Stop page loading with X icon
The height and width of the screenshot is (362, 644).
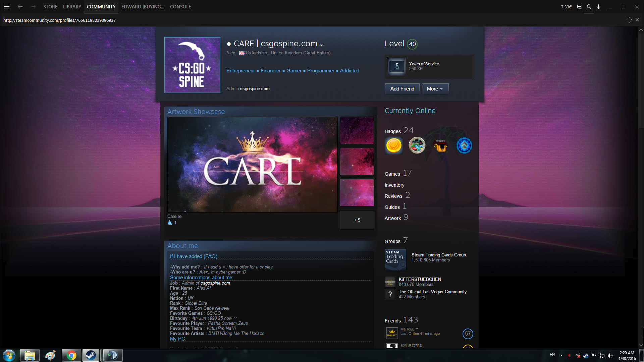point(637,20)
